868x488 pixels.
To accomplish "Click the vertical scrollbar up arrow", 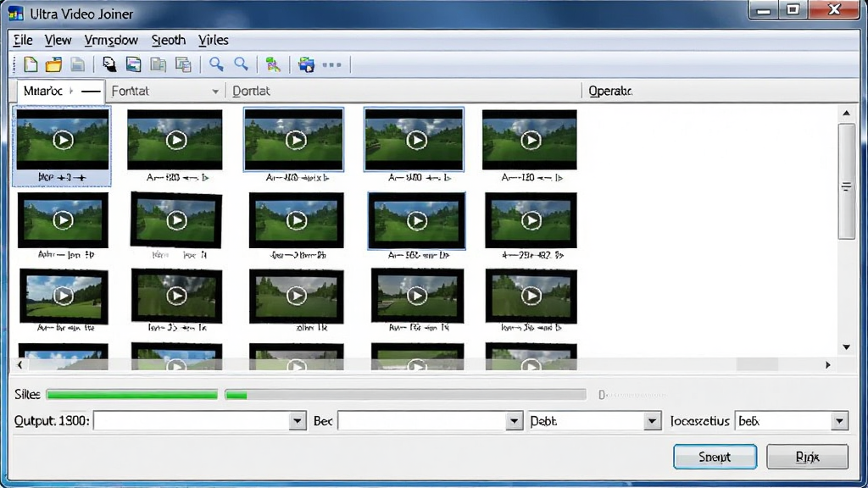I will [847, 113].
